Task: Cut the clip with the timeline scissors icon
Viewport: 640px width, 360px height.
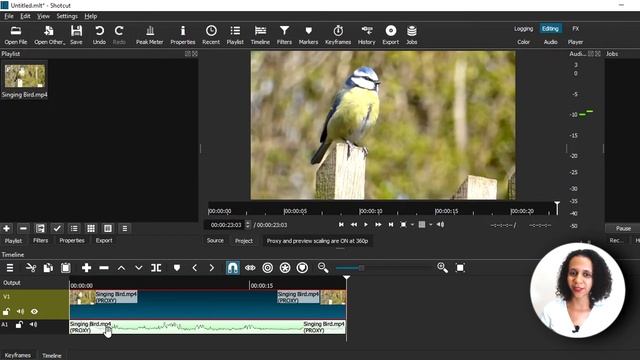Action: (x=31, y=268)
